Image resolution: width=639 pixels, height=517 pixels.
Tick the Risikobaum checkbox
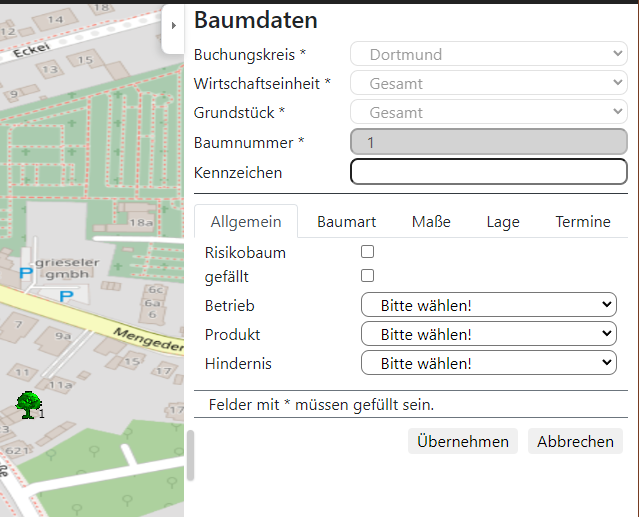coord(367,252)
